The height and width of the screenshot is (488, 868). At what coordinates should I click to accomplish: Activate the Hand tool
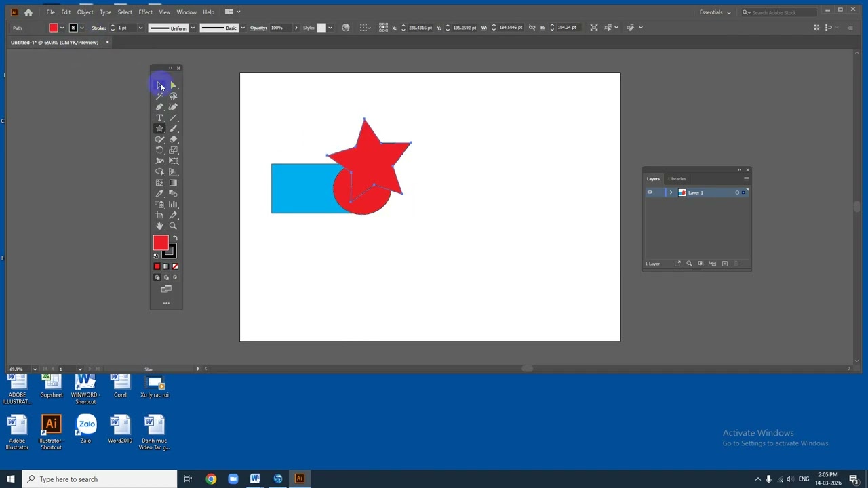coord(159,226)
